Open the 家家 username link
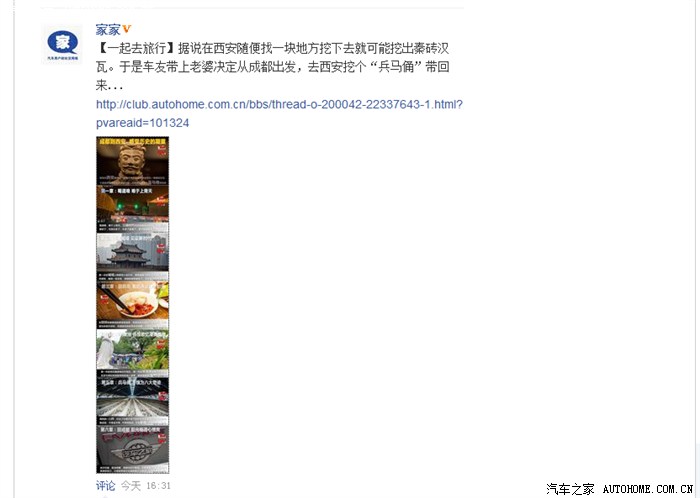700x498 pixels. click(x=108, y=29)
